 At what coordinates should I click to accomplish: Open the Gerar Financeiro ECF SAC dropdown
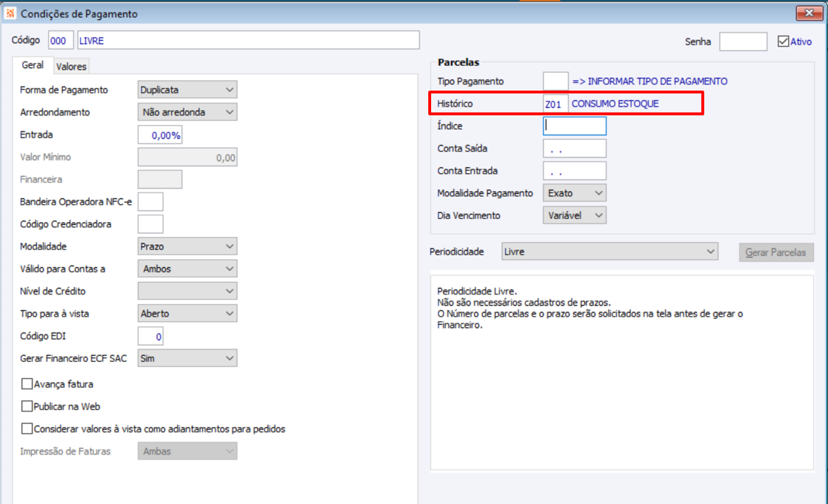(x=187, y=357)
